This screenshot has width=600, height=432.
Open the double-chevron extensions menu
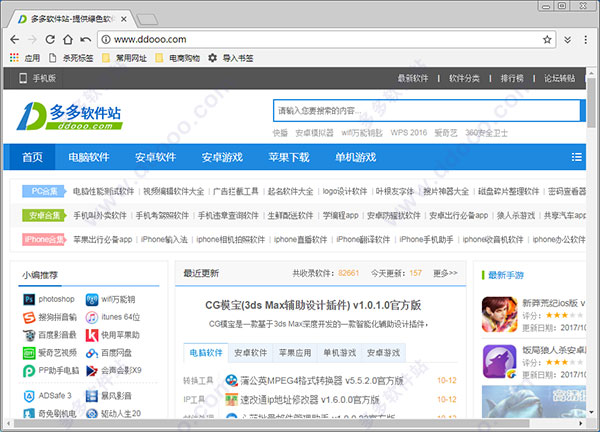coord(567,40)
